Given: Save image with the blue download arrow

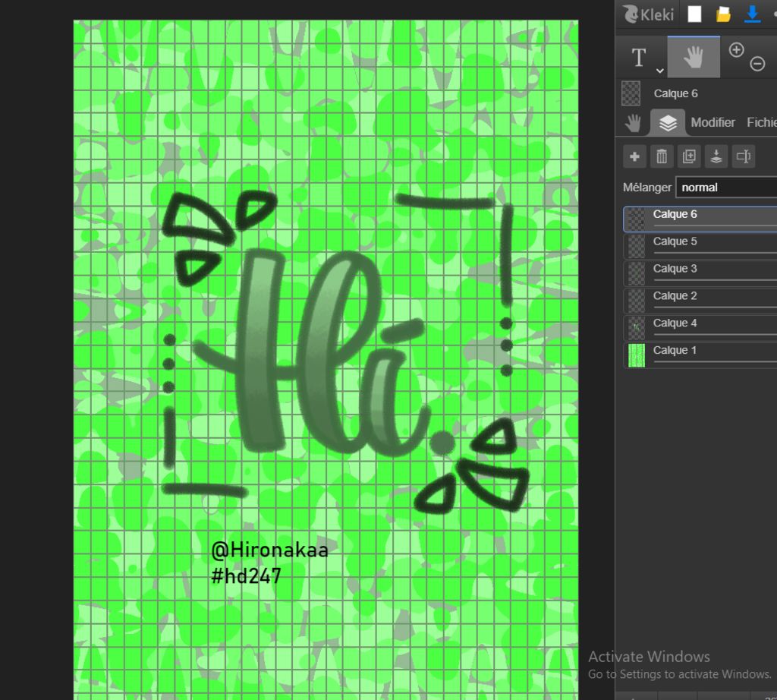Looking at the screenshot, I should pos(752,14).
